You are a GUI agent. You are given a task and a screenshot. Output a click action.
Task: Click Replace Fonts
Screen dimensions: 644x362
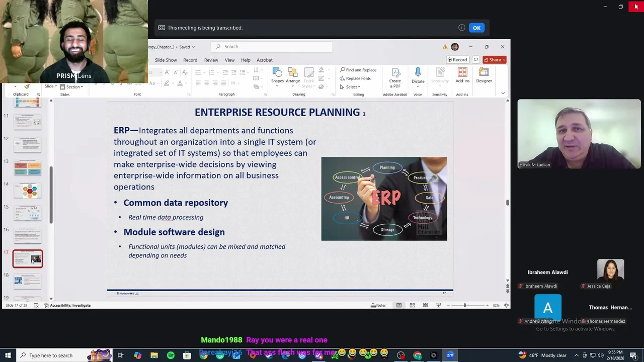(x=355, y=78)
